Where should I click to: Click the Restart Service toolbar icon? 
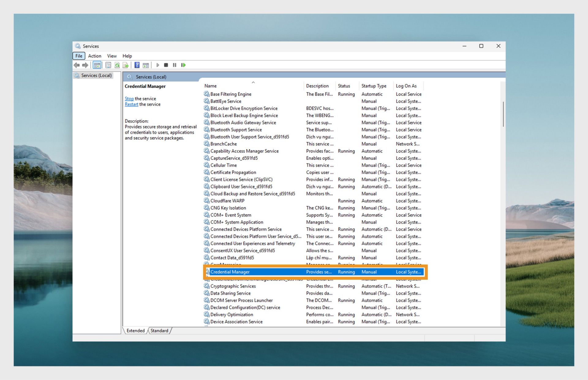click(183, 65)
